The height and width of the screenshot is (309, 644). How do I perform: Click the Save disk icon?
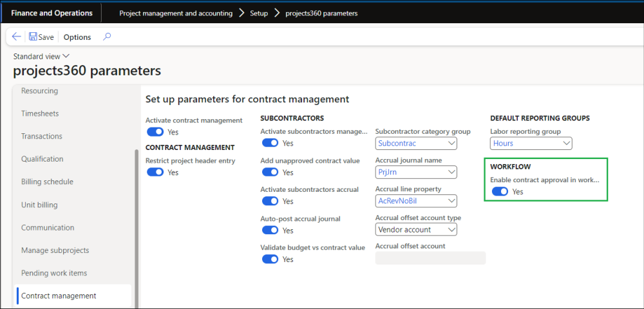[33, 37]
